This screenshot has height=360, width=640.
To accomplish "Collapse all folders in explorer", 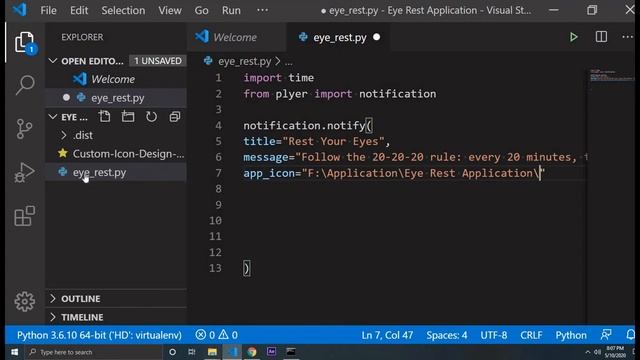I will point(175,117).
